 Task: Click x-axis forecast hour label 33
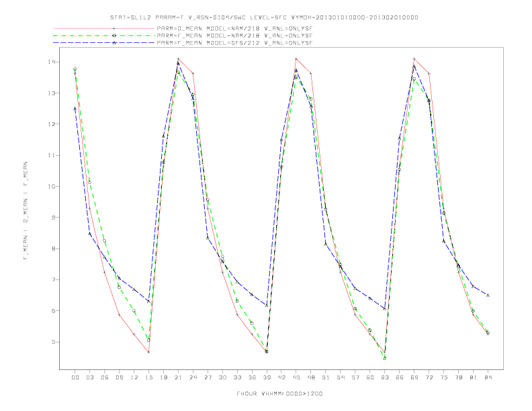[237, 377]
